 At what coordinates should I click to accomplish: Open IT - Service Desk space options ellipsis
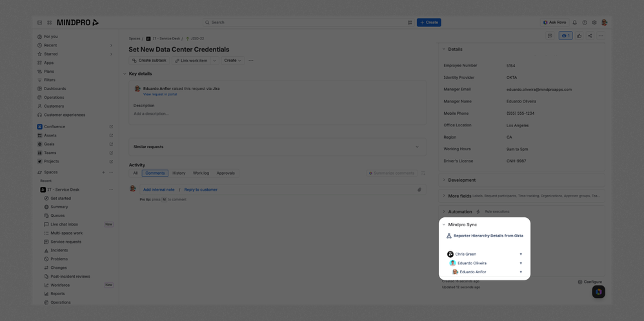(x=111, y=190)
